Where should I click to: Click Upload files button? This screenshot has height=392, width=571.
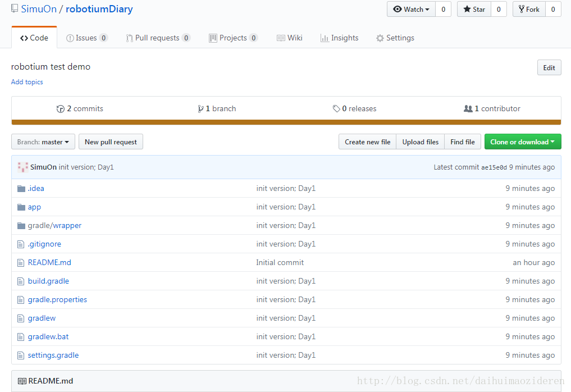pyautogui.click(x=420, y=142)
